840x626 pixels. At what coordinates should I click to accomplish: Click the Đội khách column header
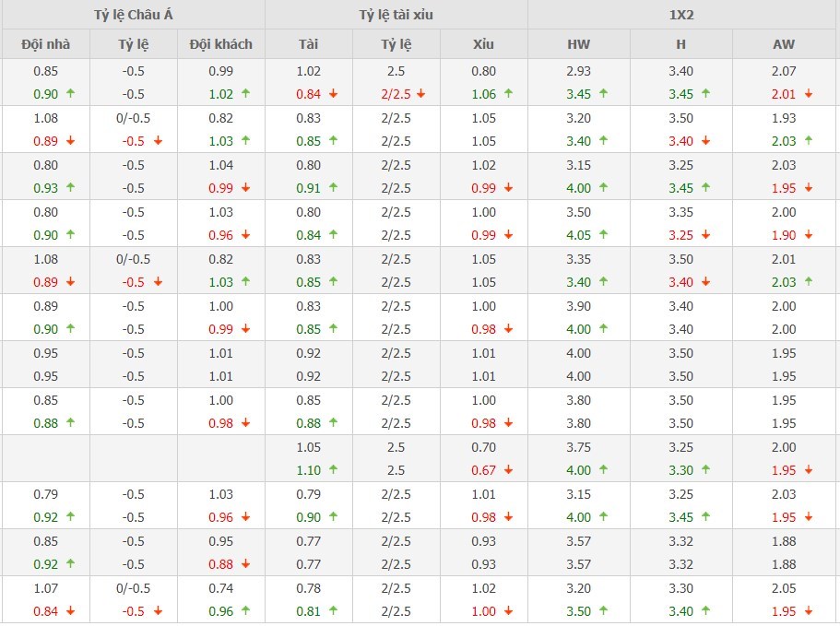221,44
